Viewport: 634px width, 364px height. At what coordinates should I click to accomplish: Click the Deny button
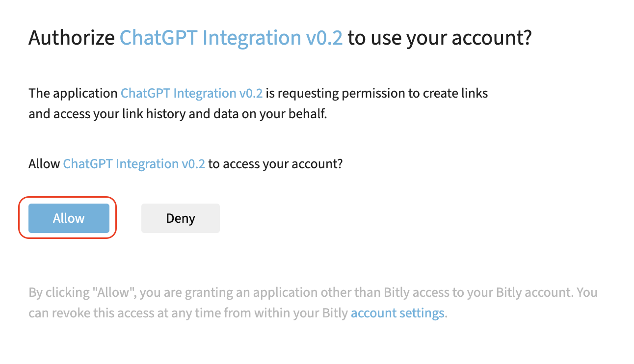pos(181,218)
